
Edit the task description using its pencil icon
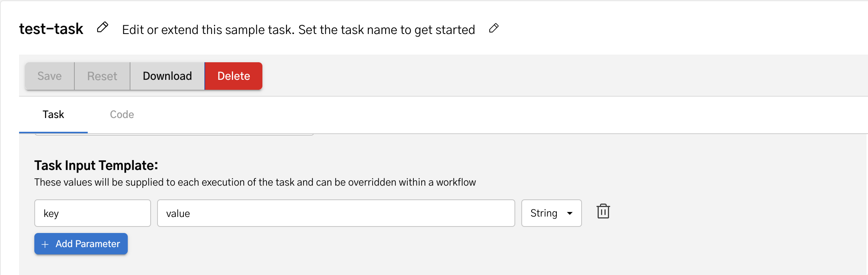tap(494, 28)
